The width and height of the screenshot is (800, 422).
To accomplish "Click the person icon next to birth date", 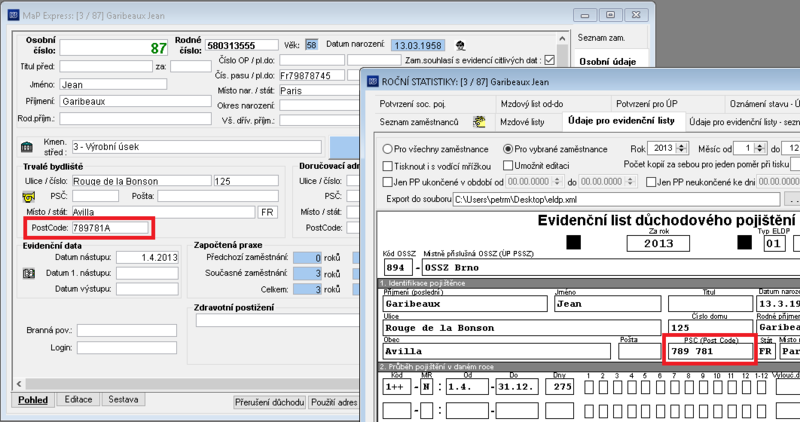I will click(460, 45).
